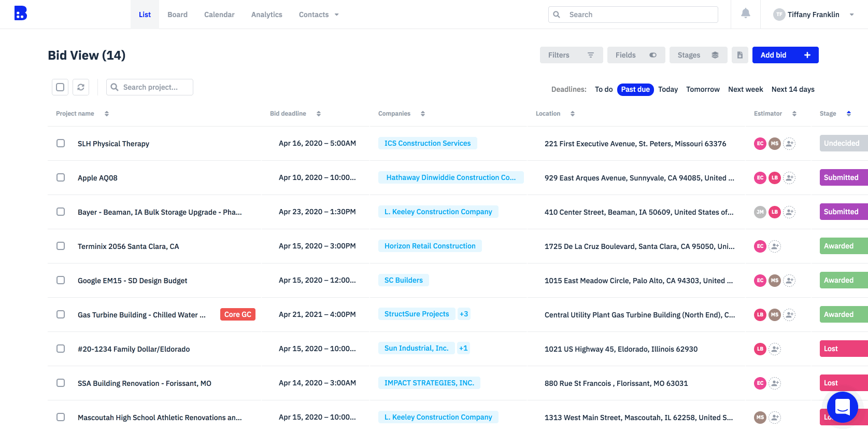Expand the Tiffany Franklin account caret
868x430 pixels.
point(851,15)
